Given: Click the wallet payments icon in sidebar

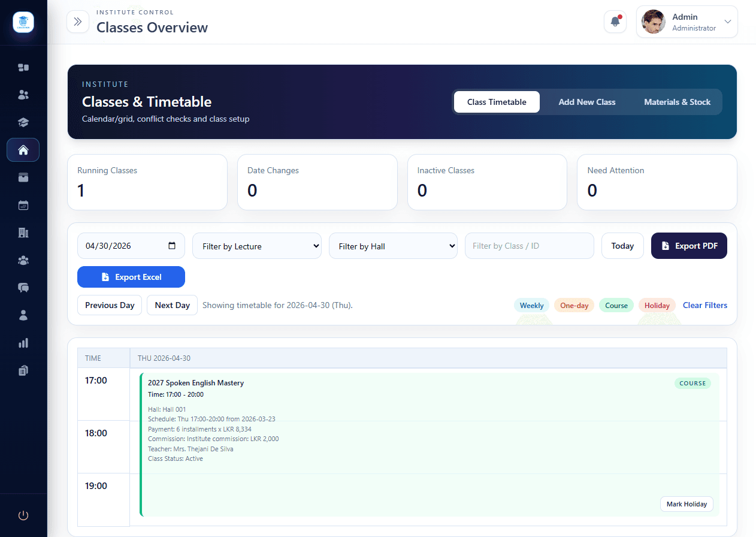Looking at the screenshot, I should click(23, 177).
